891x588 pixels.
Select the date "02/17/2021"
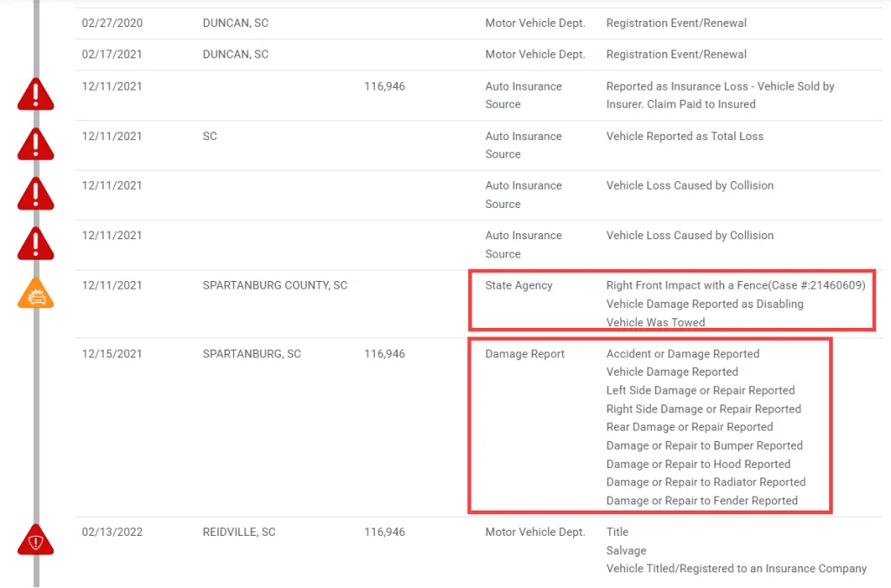click(112, 55)
